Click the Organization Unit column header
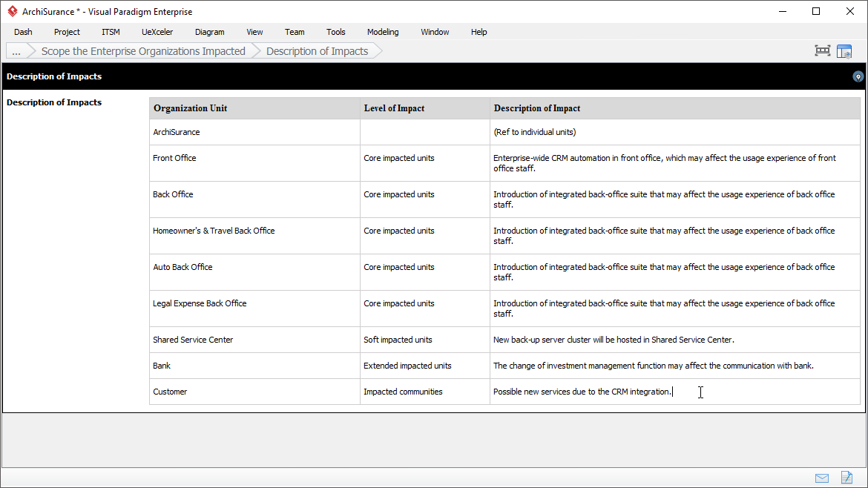This screenshot has height=488, width=868. coord(254,108)
